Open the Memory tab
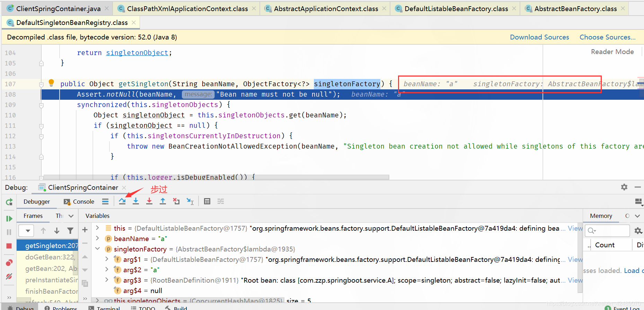The width and height of the screenshot is (644, 310). pyautogui.click(x=601, y=216)
